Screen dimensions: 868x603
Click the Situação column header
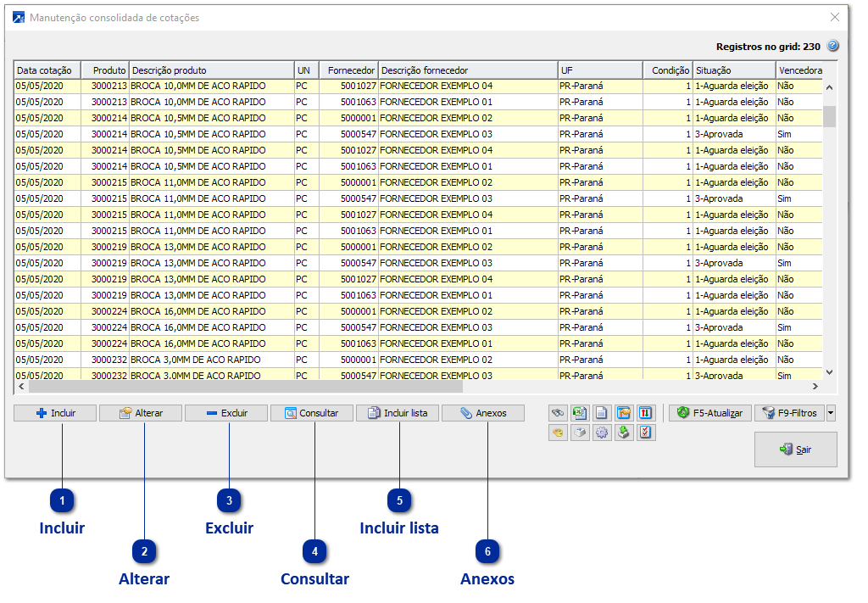pyautogui.click(x=733, y=70)
